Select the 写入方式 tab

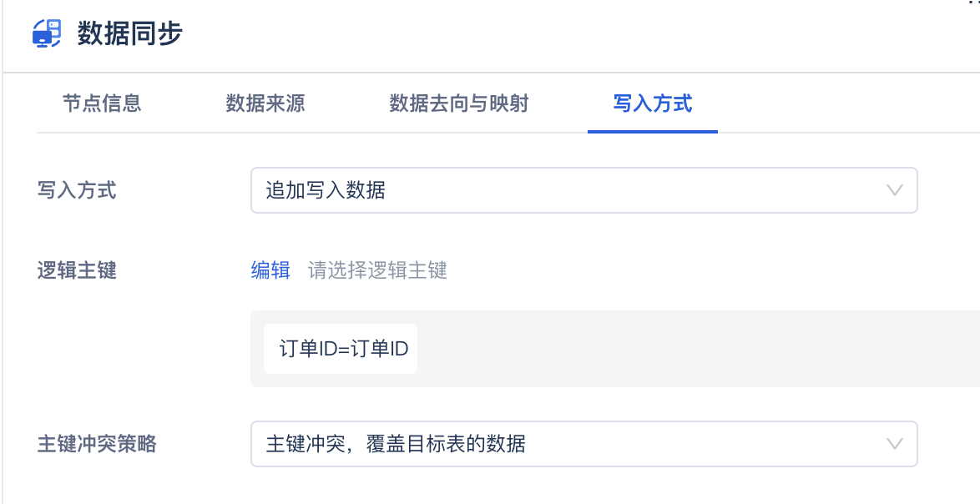coord(653,103)
